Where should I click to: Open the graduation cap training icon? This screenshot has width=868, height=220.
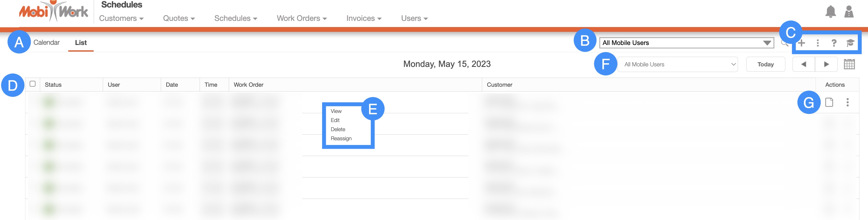[x=850, y=43]
